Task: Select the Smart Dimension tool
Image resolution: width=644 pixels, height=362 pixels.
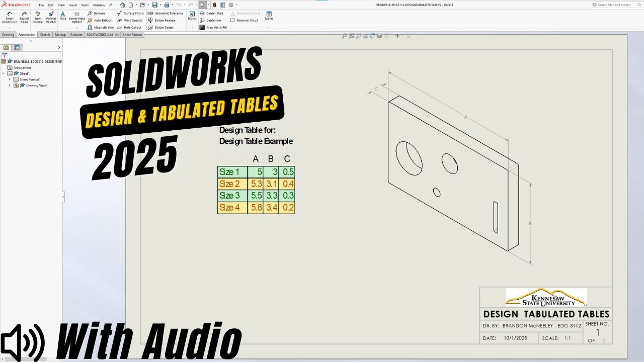Action: [x=10, y=17]
